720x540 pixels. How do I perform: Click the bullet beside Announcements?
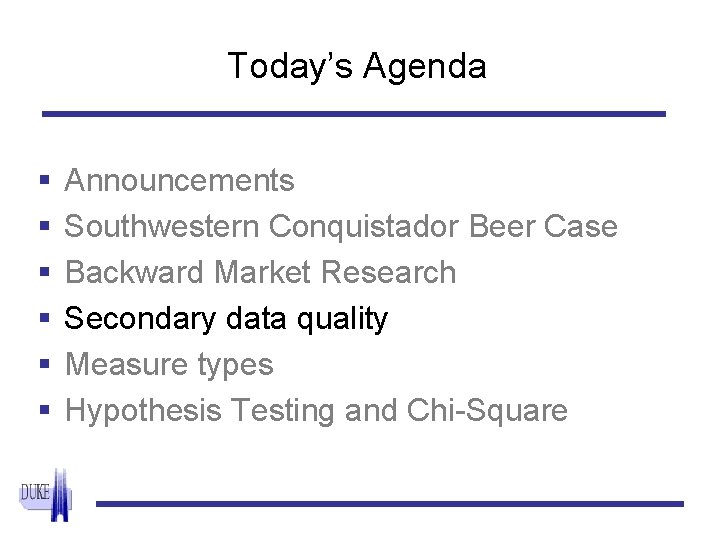pos(45,179)
